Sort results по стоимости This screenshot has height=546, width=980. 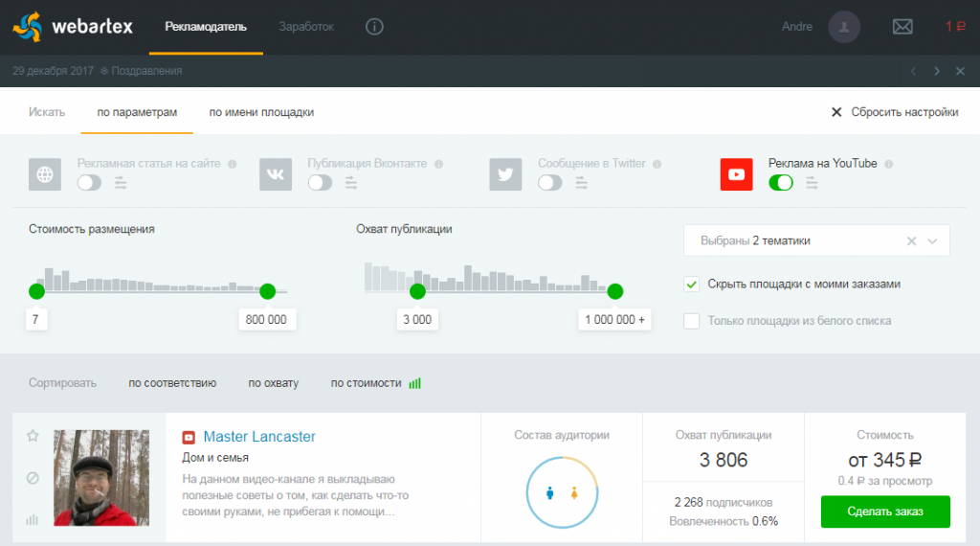(x=366, y=383)
